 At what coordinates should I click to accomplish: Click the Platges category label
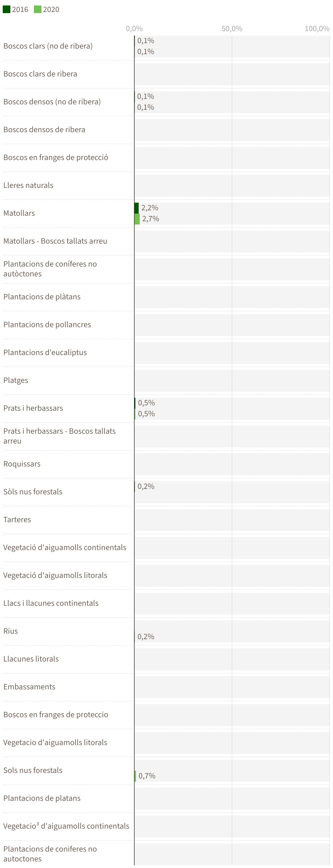click(x=16, y=380)
